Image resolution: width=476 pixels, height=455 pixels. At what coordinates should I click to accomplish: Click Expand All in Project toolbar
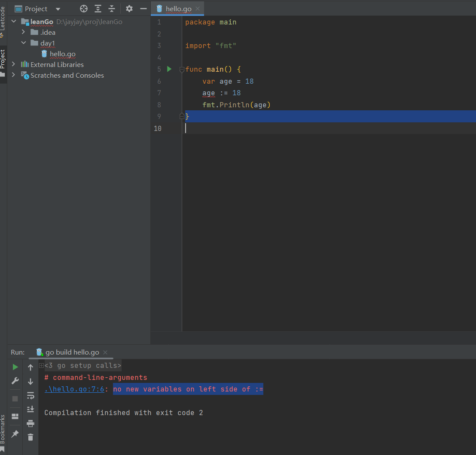pos(98,9)
